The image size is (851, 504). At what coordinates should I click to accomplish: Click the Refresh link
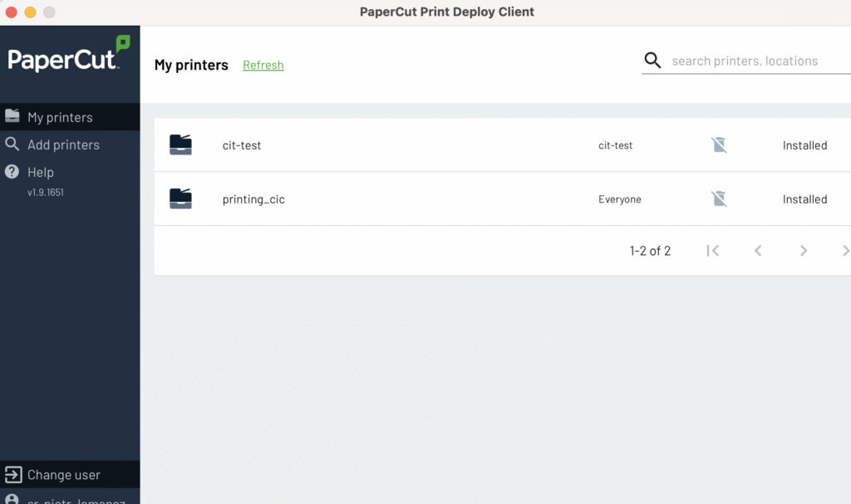pyautogui.click(x=263, y=65)
